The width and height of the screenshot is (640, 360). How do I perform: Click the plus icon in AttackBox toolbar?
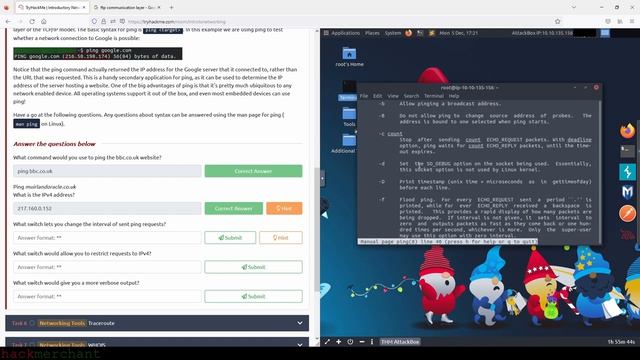[x=338, y=342]
